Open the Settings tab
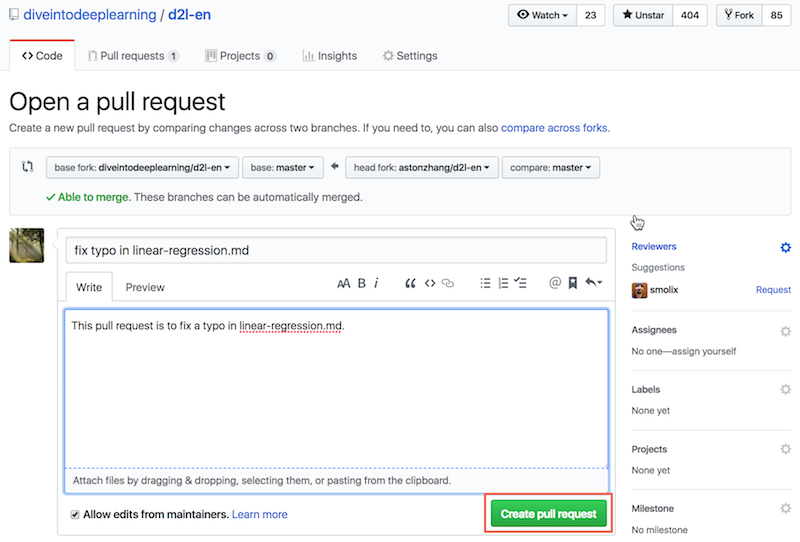The height and width of the screenshot is (542, 800). pyautogui.click(x=410, y=56)
